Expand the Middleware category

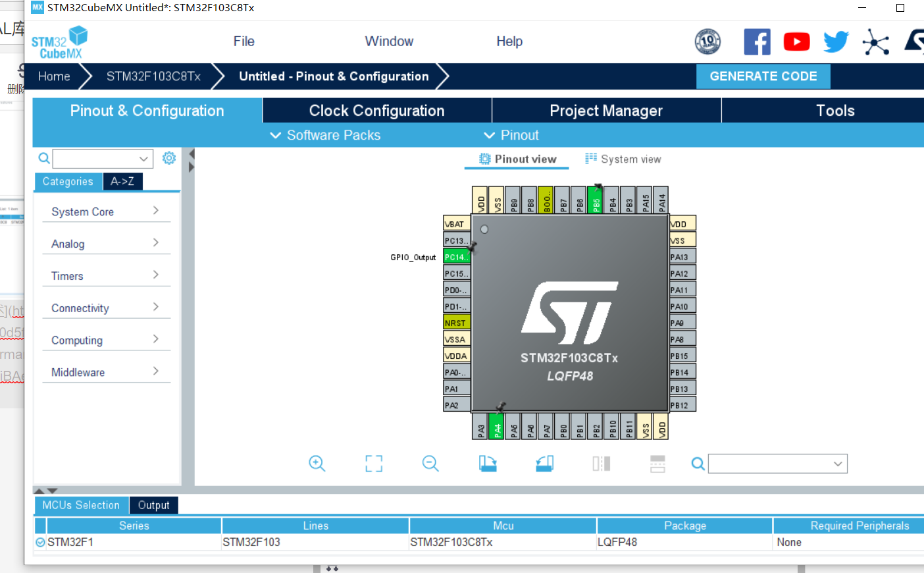(x=106, y=372)
